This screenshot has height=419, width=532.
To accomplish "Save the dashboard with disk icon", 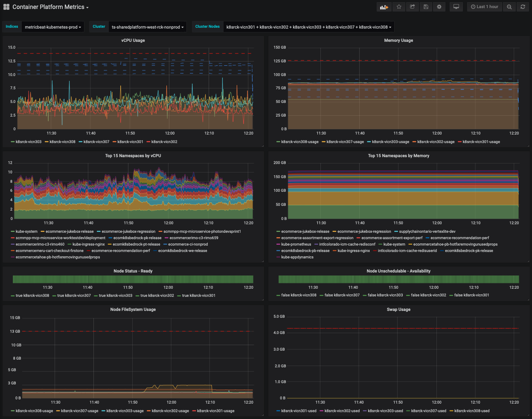I will (x=426, y=7).
